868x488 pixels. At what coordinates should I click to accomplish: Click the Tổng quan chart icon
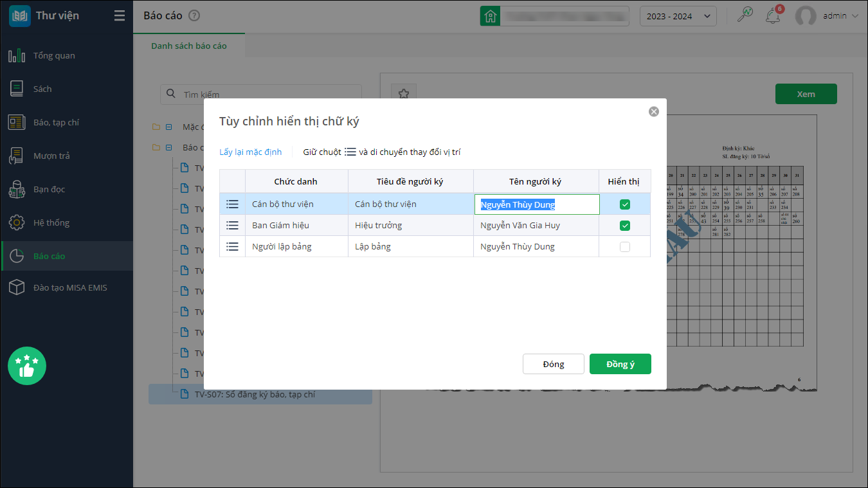tap(17, 56)
